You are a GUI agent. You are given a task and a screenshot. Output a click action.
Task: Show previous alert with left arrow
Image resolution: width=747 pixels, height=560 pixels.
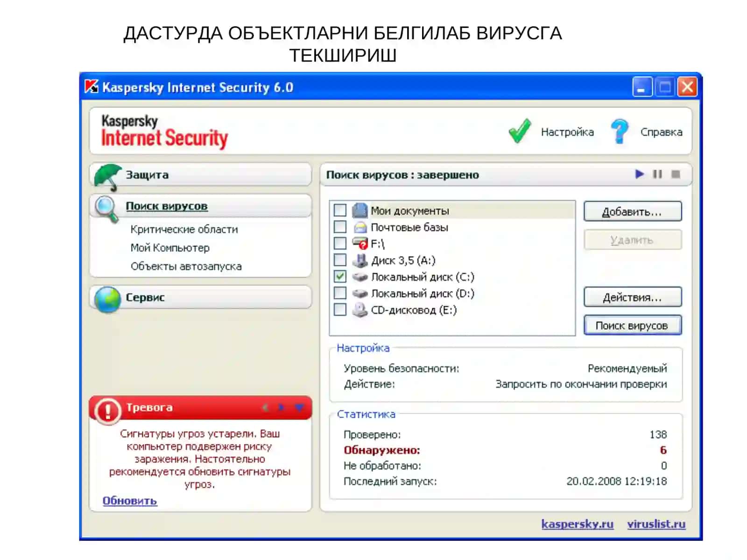265,407
